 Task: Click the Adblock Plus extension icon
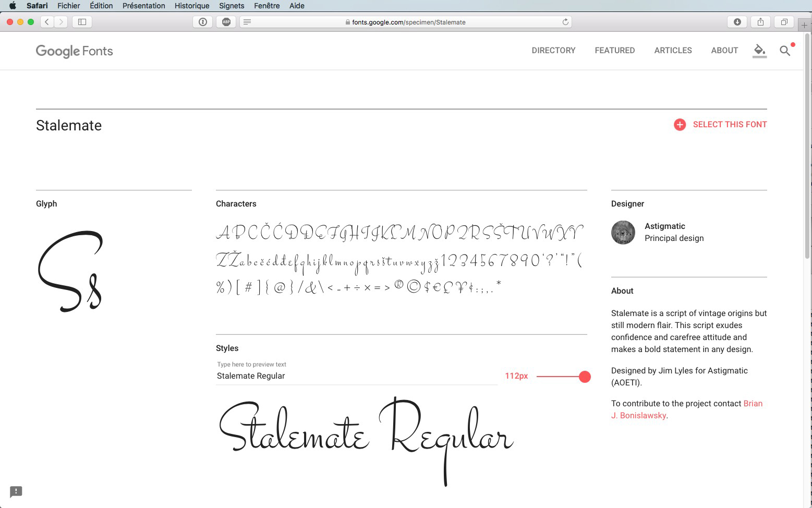[x=226, y=22]
